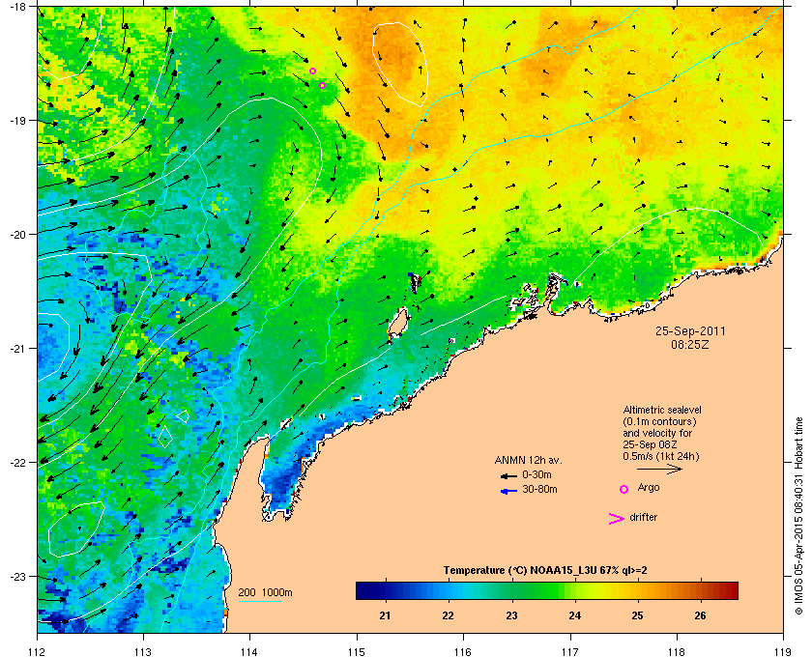This screenshot has width=812, height=657.
Task: Click the upper-left Argo float marker on map
Action: [313, 71]
